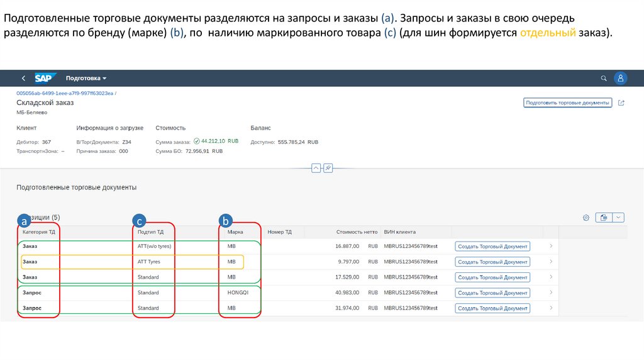This screenshot has height=361, width=644.
Task: Click the table export icon button
Action: tap(604, 218)
